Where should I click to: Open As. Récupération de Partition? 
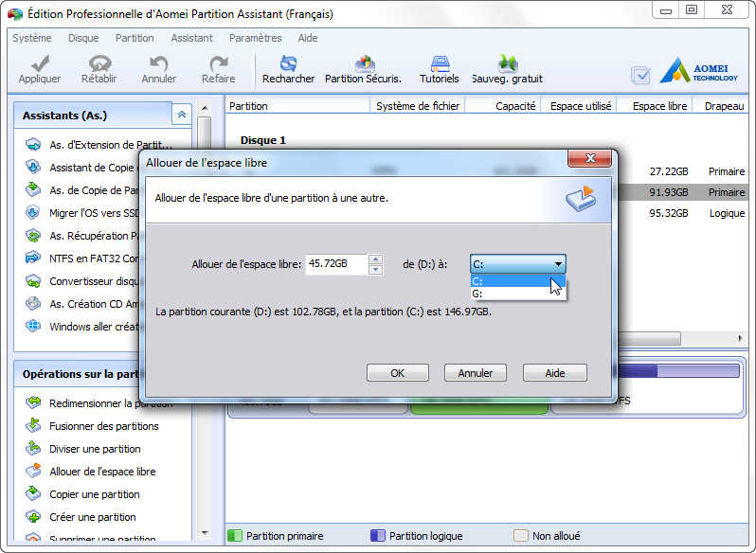coord(82,236)
